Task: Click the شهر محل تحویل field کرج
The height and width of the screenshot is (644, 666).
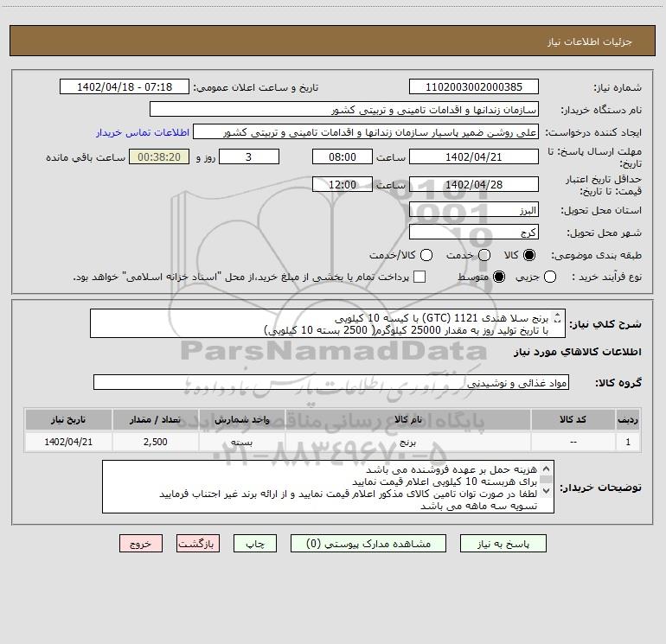Action: [x=474, y=232]
